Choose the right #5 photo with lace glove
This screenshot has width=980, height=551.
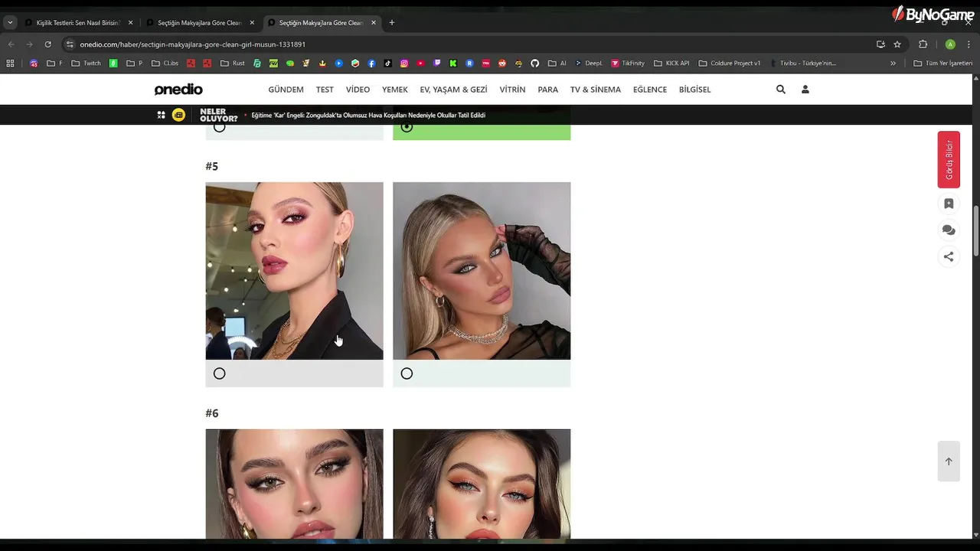(482, 271)
